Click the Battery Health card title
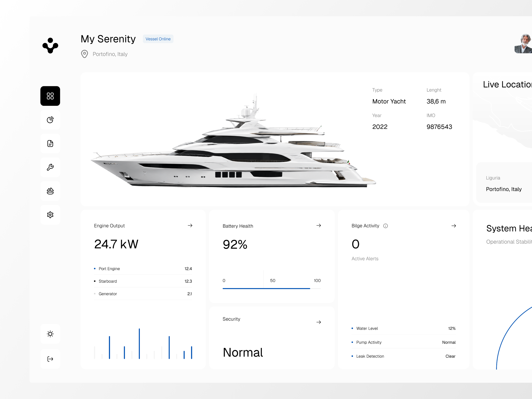532x399 pixels. (238, 226)
